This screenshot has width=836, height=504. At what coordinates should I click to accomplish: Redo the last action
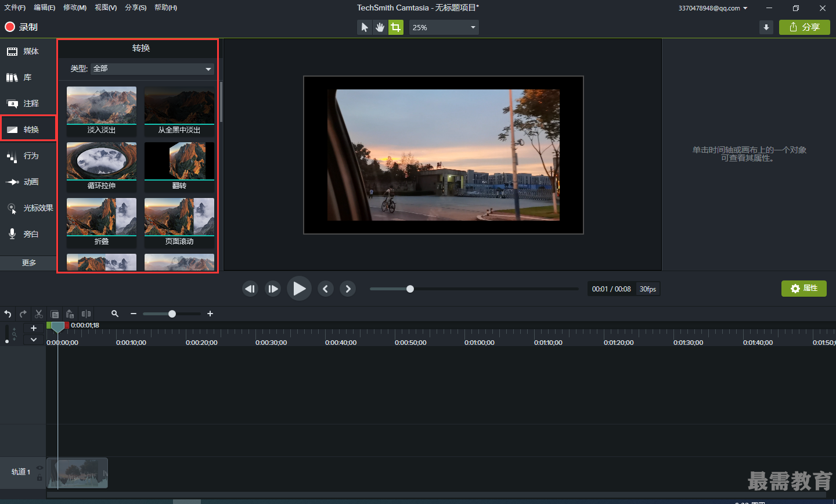(x=23, y=314)
